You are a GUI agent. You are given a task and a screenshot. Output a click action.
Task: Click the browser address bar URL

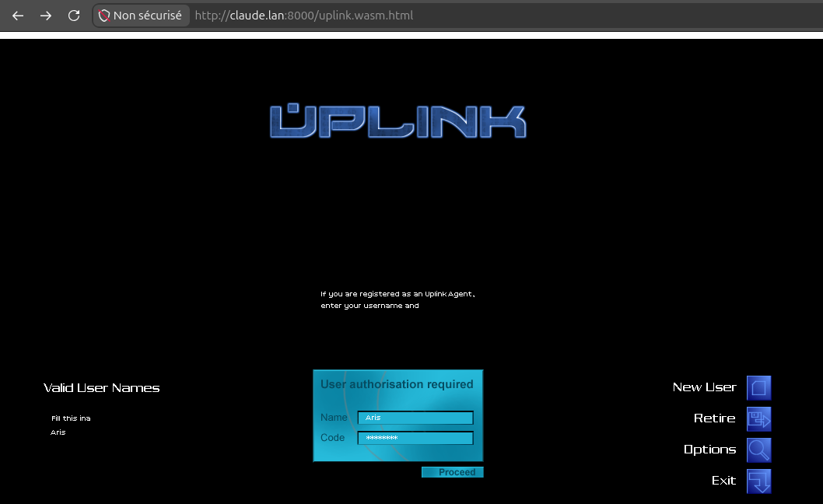304,16
